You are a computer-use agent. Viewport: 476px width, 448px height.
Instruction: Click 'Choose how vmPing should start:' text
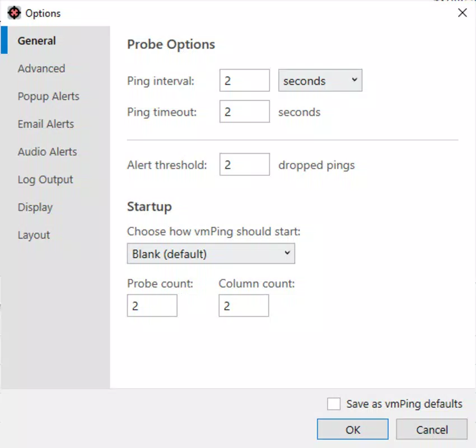click(x=214, y=232)
